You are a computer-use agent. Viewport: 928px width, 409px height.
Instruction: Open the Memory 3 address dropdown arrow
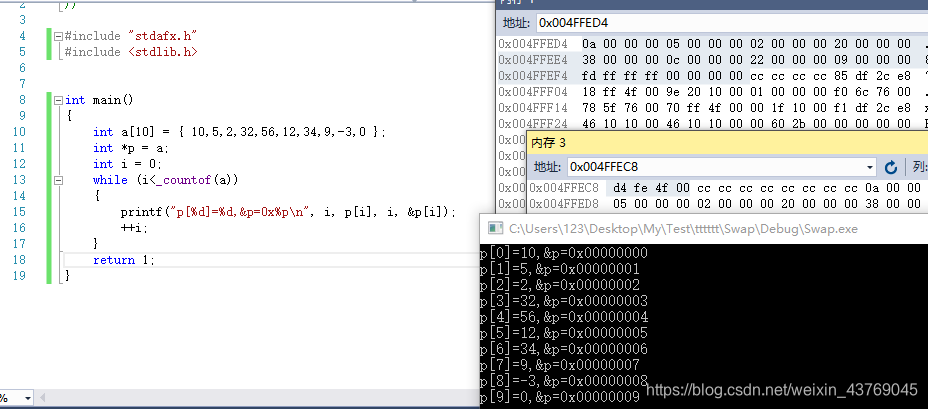click(x=870, y=168)
